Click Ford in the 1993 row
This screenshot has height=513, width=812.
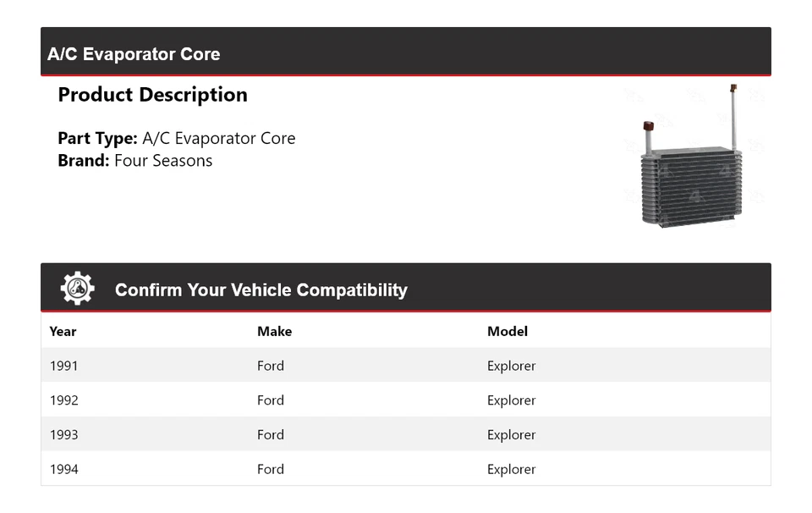click(x=271, y=435)
